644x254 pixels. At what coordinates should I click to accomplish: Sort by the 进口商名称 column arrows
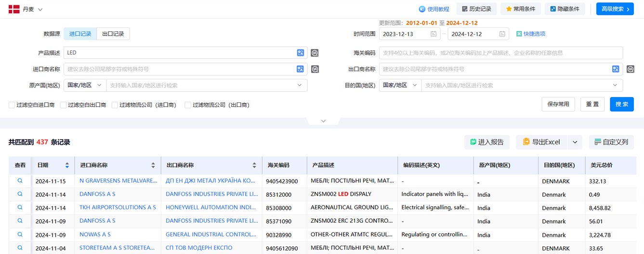[x=153, y=165]
